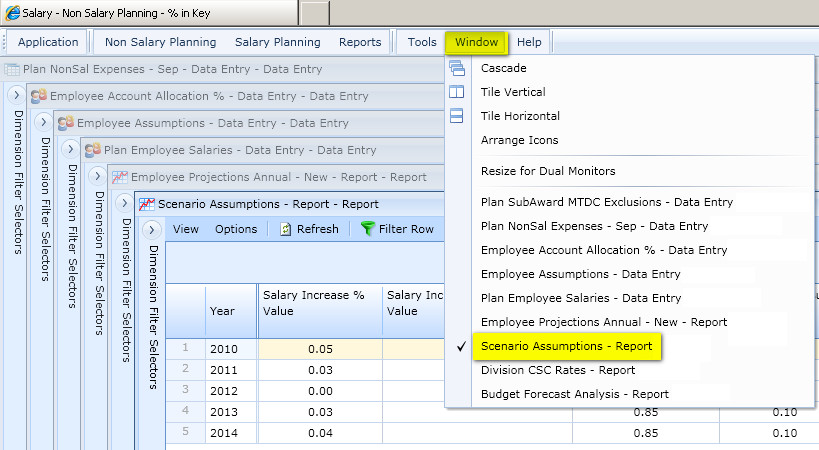The width and height of the screenshot is (819, 450).
Task: Click the Year column header
Action: point(231,311)
